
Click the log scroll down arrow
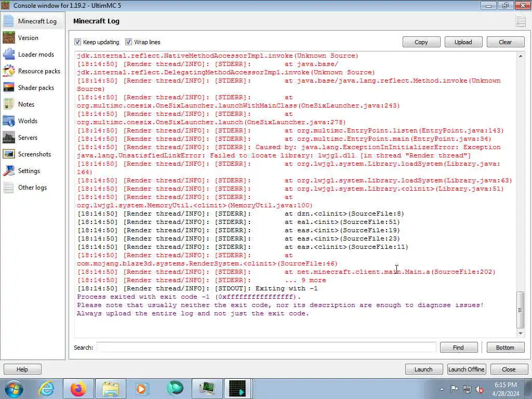[520, 333]
